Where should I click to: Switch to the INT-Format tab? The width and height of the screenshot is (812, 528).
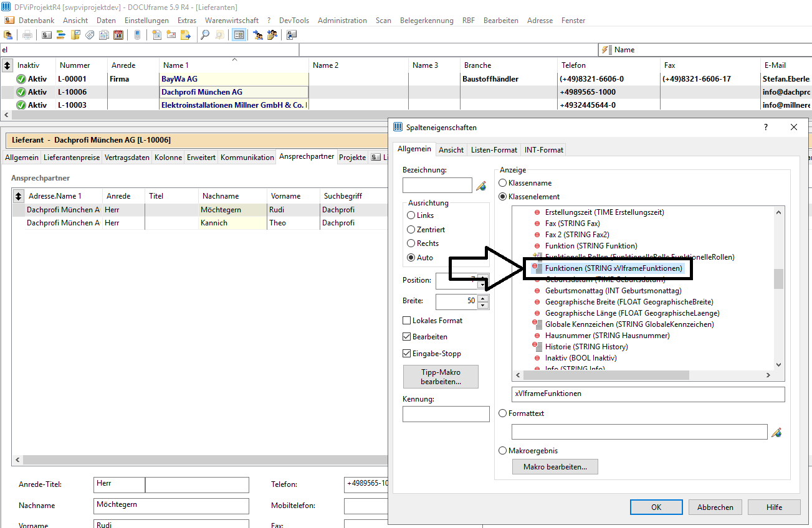(x=544, y=150)
